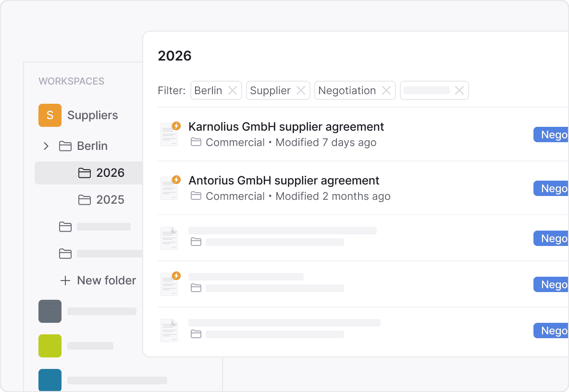Select the 2026 folder in sidebar
569x392 pixels.
pos(110,173)
